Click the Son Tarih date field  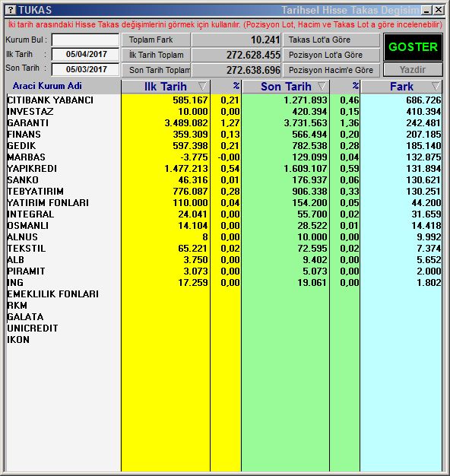[85, 69]
